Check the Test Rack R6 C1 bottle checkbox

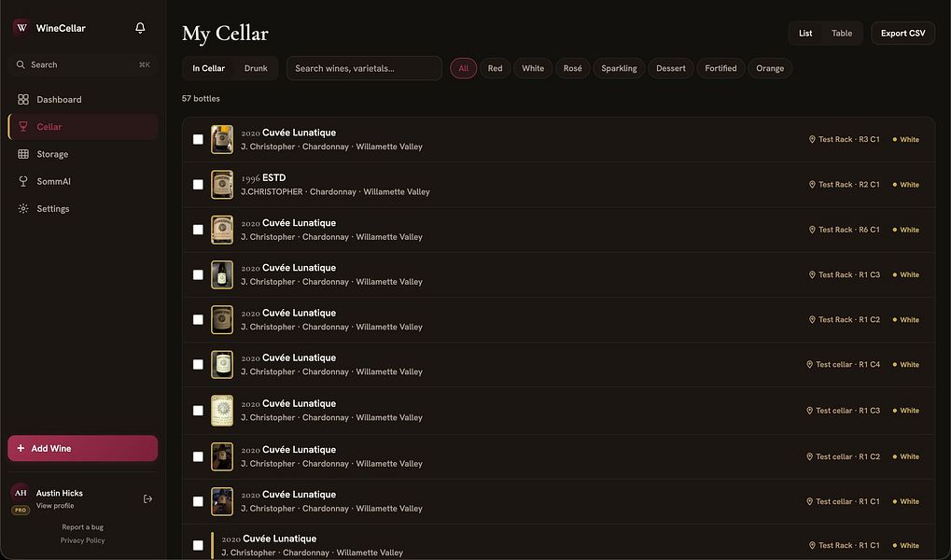198,230
